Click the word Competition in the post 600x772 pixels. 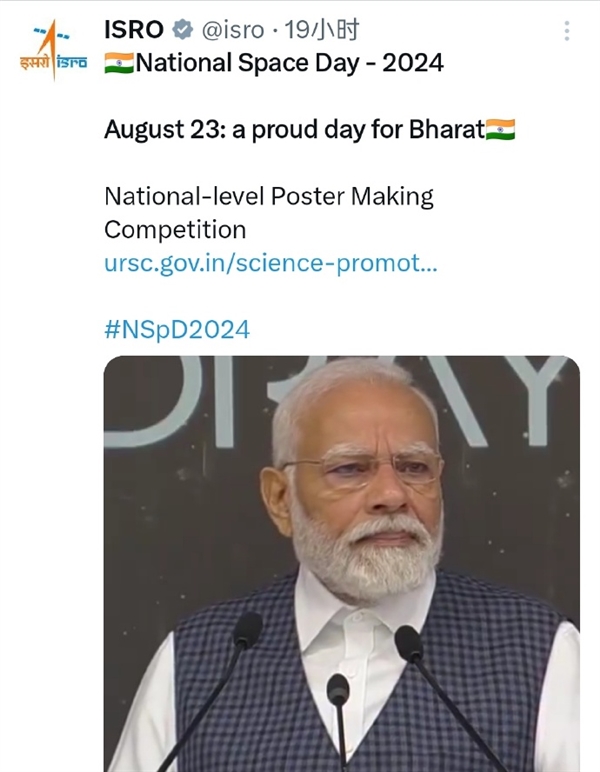(175, 229)
